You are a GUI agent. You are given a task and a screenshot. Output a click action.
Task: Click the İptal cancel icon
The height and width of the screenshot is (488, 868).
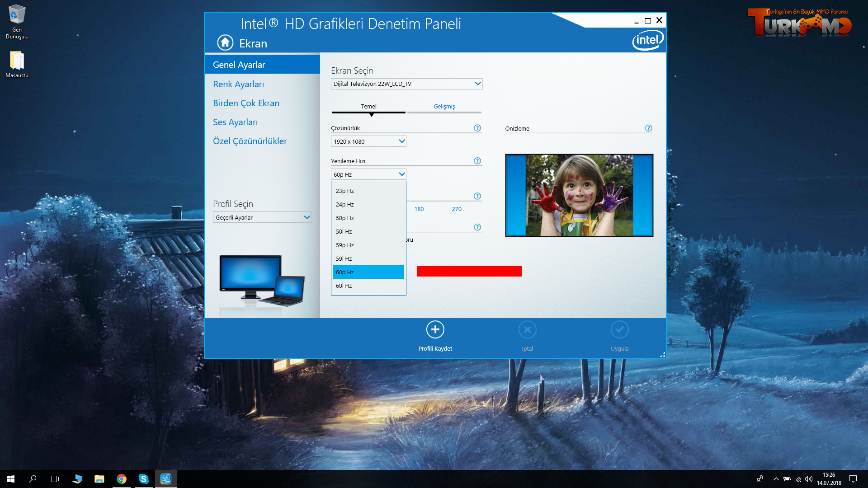(528, 330)
